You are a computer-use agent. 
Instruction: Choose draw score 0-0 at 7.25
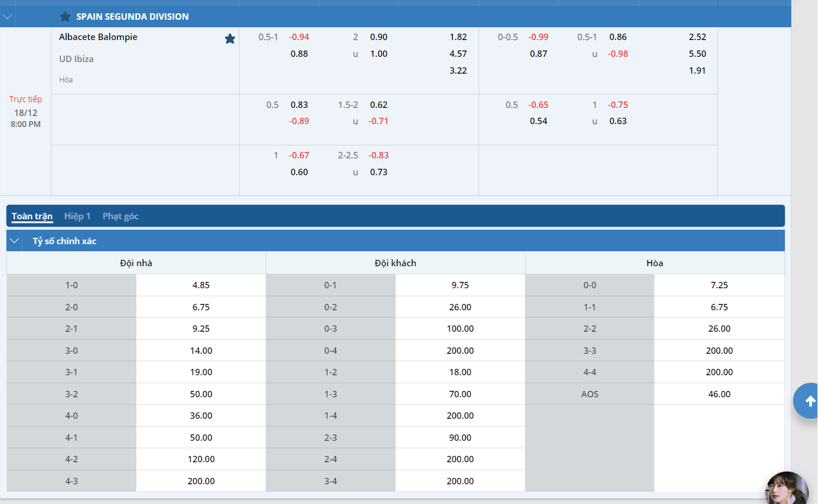(719, 285)
